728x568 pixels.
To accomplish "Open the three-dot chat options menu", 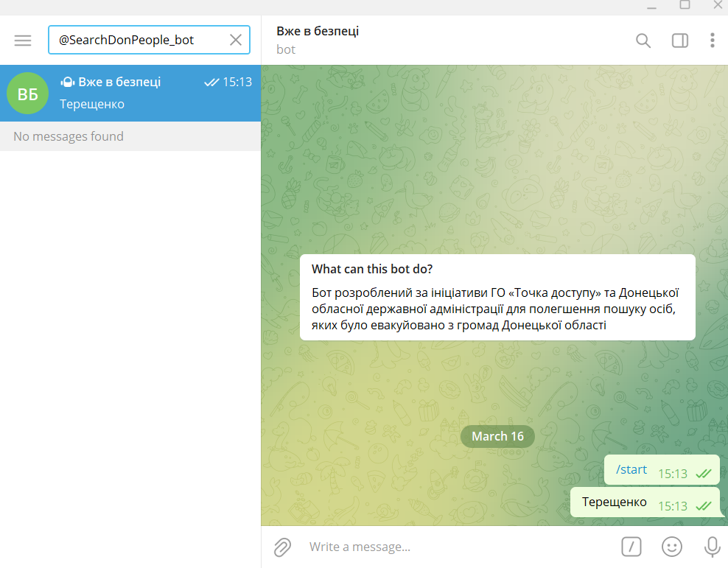I will (713, 41).
